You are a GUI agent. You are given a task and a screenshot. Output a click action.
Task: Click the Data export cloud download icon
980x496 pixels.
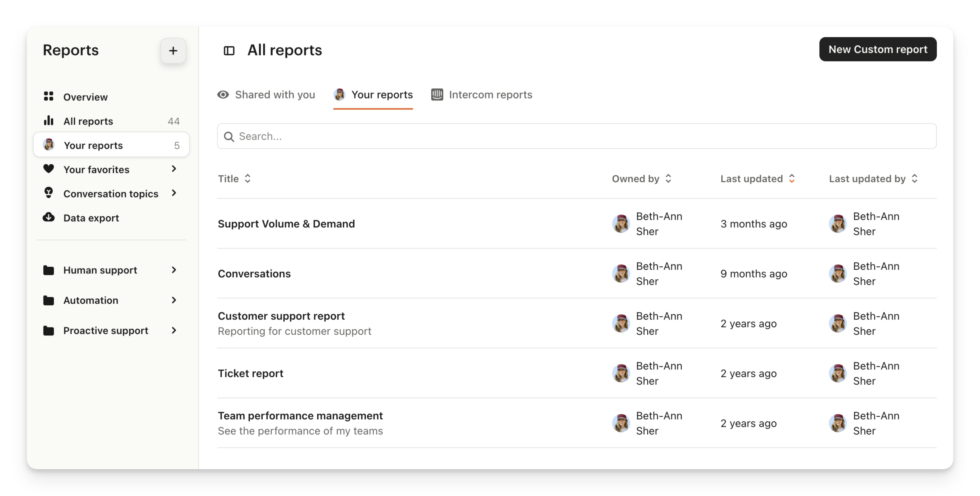[x=49, y=217]
